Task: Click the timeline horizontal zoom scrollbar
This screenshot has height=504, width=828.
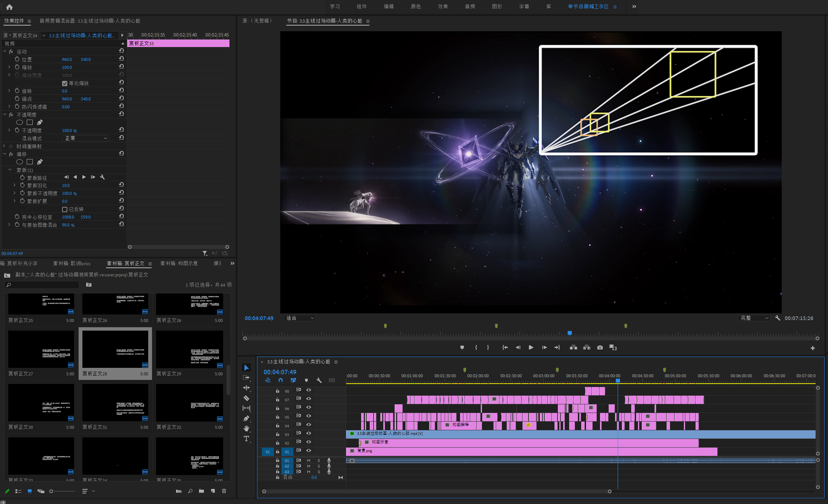Action: click(437, 491)
